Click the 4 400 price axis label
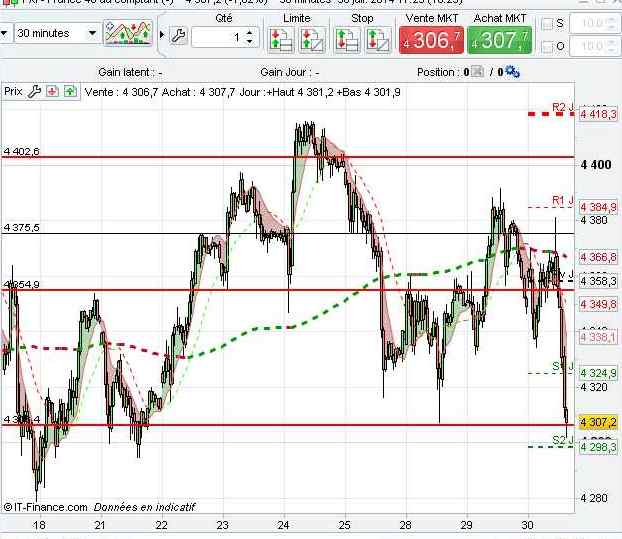This screenshot has width=622, height=539. tap(596, 164)
